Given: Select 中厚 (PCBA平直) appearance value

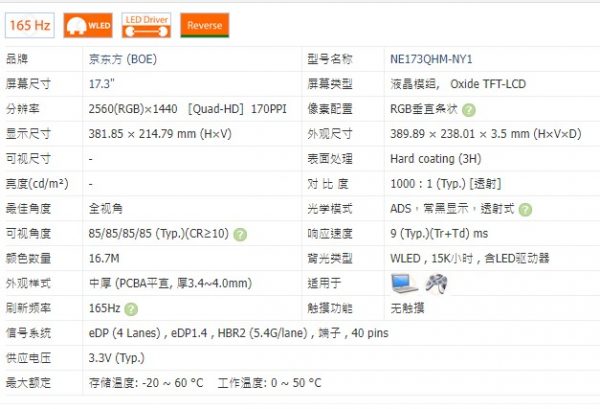Looking at the screenshot, I should coord(170,284).
